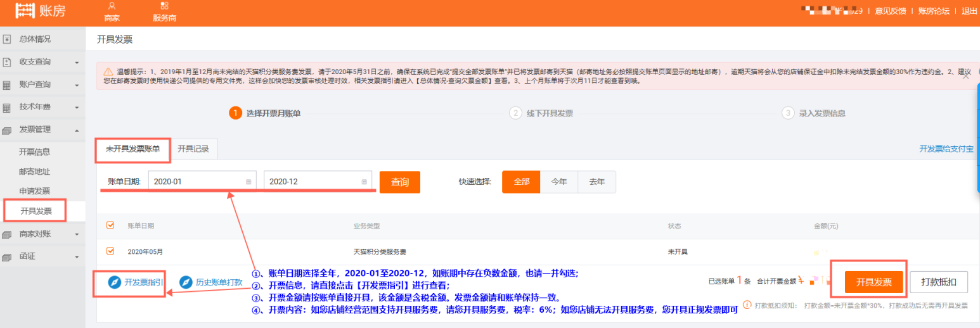Click the 总体情况 sidebar icon

pyautogui.click(x=7, y=39)
